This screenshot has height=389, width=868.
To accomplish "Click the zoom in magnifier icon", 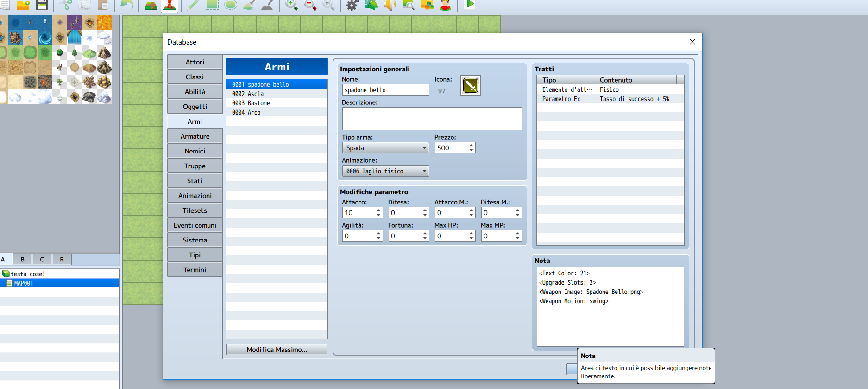I will coord(291,5).
